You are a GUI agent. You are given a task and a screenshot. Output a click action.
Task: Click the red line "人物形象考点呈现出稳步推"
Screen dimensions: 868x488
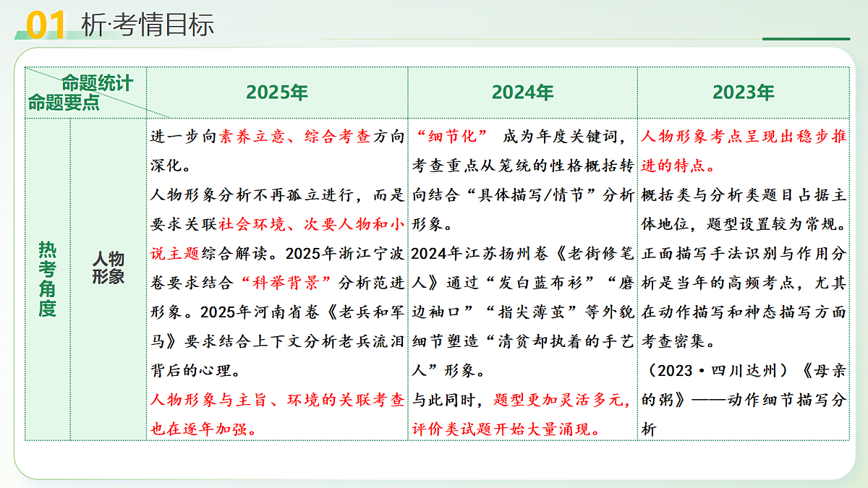click(744, 137)
